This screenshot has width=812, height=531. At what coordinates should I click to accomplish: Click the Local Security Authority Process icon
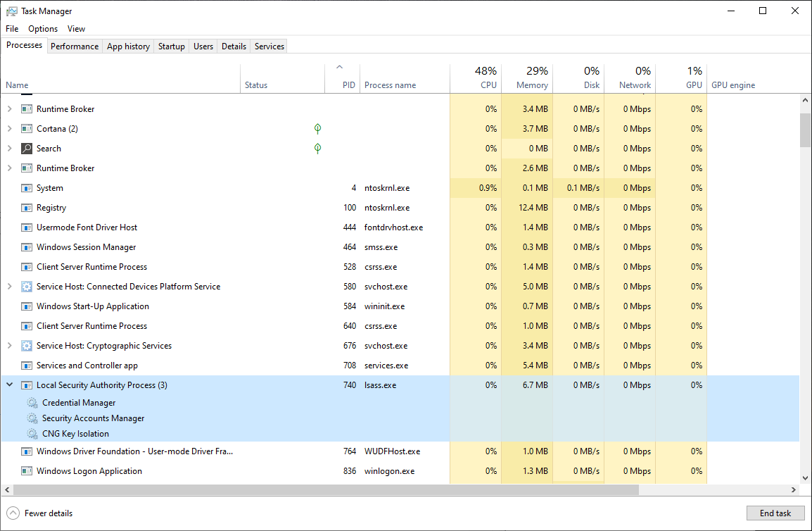click(27, 385)
